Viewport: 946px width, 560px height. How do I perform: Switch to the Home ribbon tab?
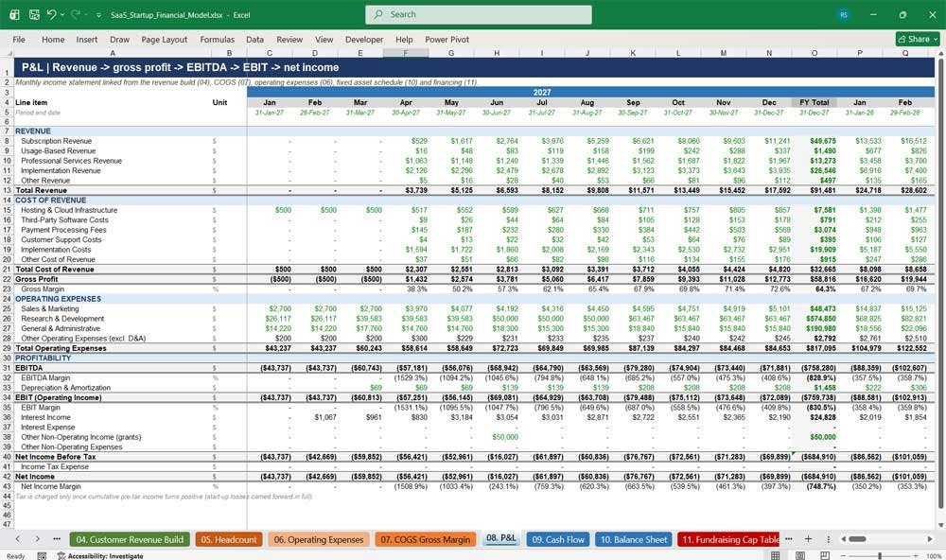(x=53, y=39)
